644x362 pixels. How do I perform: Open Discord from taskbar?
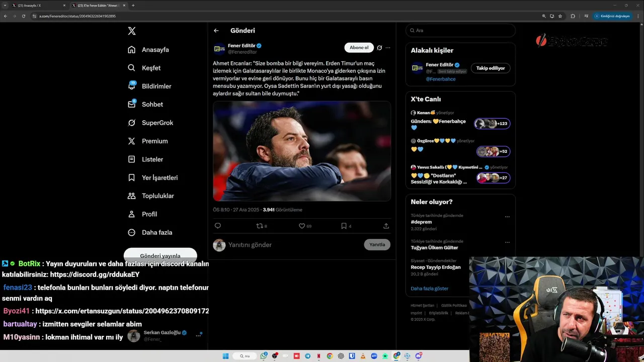(x=418, y=356)
